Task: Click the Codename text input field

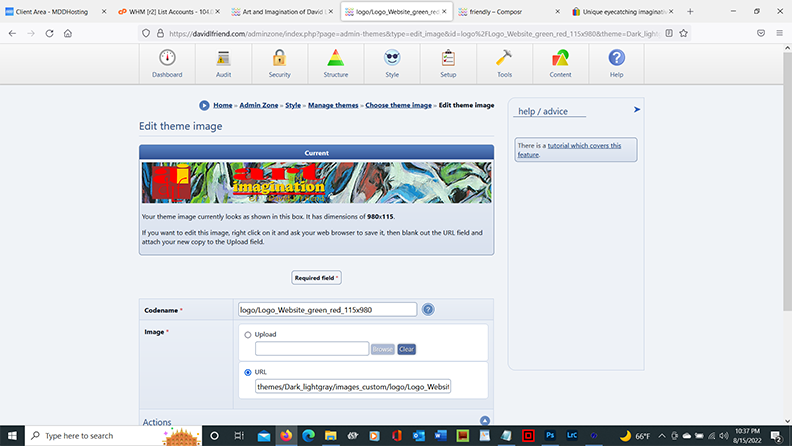Action: 326,309
